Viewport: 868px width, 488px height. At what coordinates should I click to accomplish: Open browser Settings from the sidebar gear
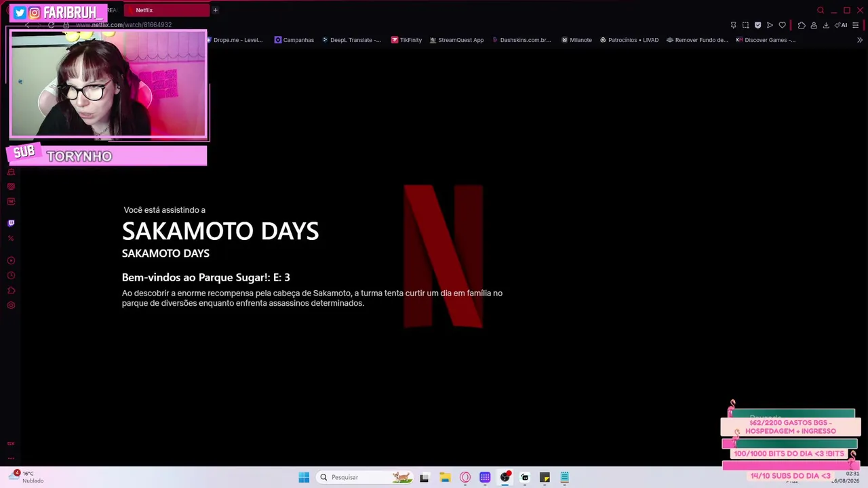(11, 306)
